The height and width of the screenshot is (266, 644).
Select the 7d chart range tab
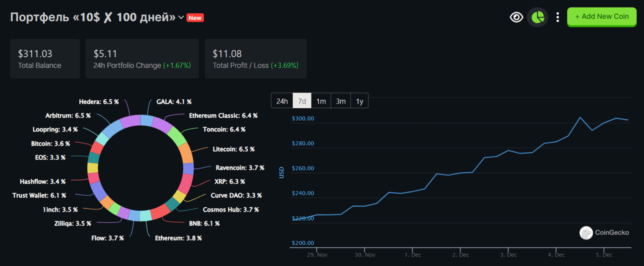pos(302,101)
